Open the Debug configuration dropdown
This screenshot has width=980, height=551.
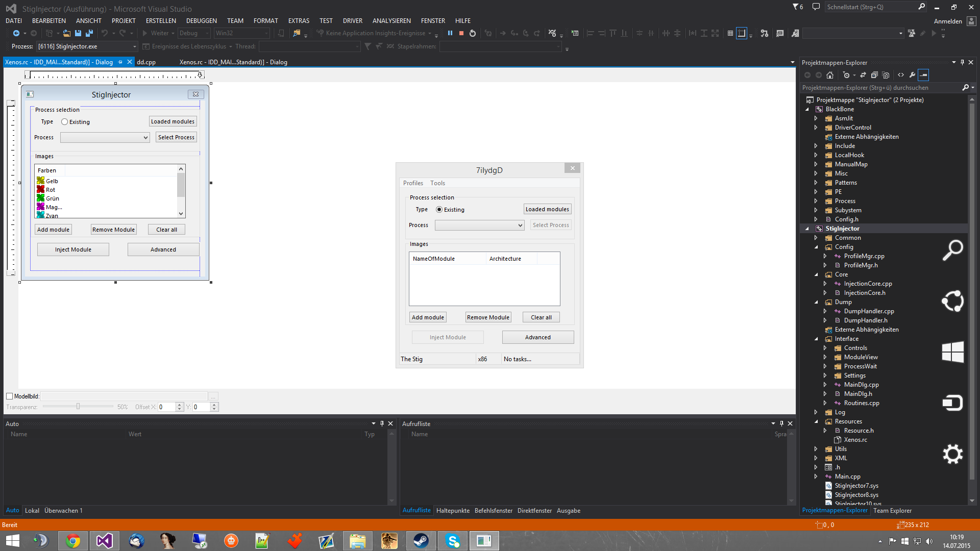coord(206,33)
